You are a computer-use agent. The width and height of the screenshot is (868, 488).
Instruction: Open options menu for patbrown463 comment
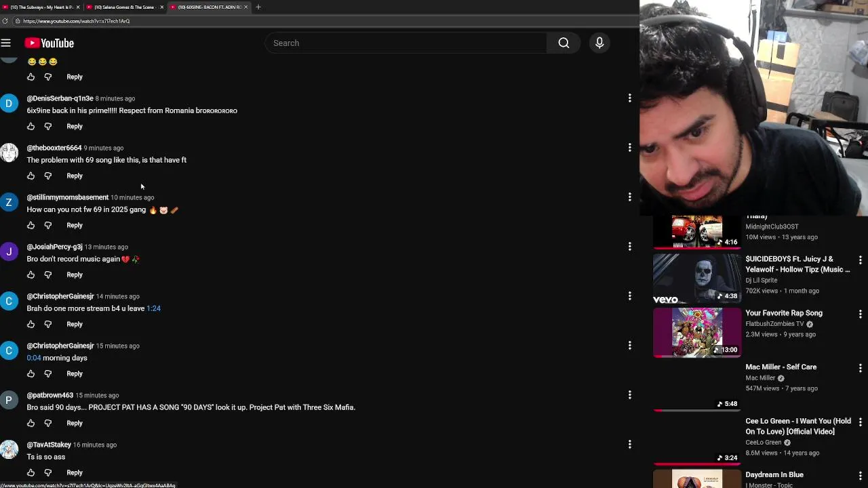(629, 395)
